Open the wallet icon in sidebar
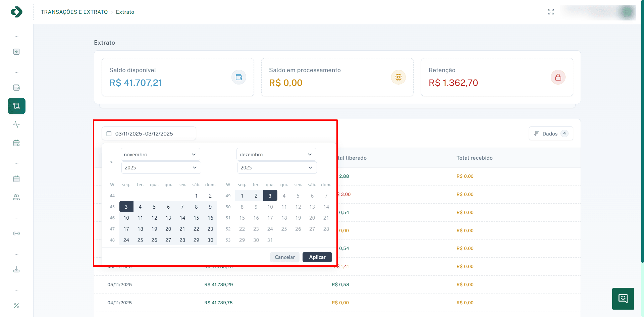Viewport: 644px width, 317px height. (16, 88)
